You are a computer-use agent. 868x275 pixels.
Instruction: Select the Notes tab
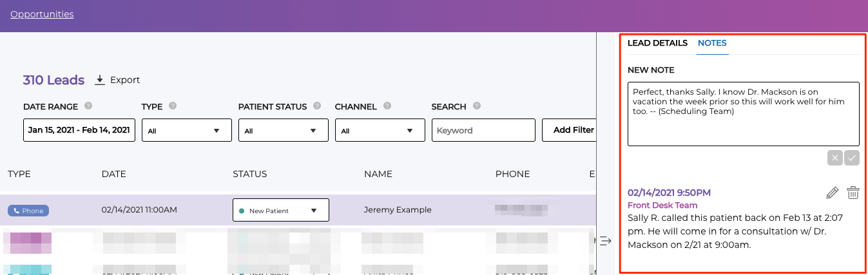[712, 43]
